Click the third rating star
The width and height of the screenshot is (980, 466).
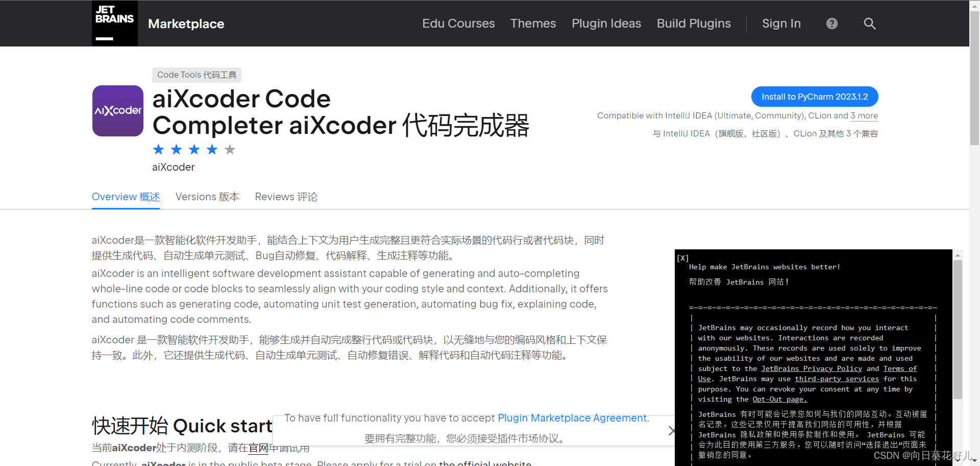pos(194,149)
